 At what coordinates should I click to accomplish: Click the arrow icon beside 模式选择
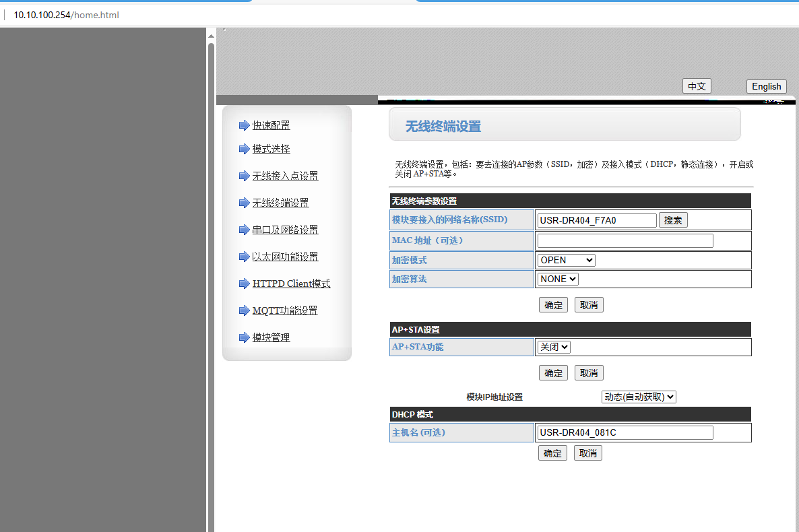coord(244,149)
